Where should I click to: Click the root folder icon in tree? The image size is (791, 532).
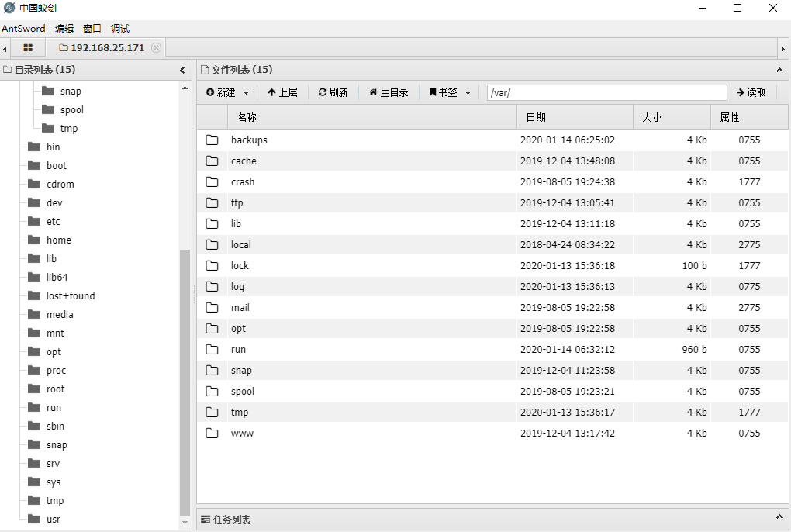coord(34,389)
